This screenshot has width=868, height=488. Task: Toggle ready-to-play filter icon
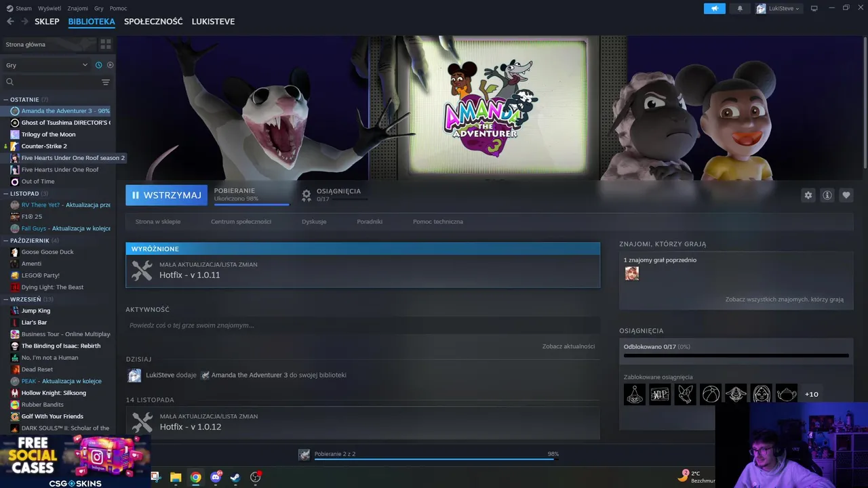(x=110, y=65)
